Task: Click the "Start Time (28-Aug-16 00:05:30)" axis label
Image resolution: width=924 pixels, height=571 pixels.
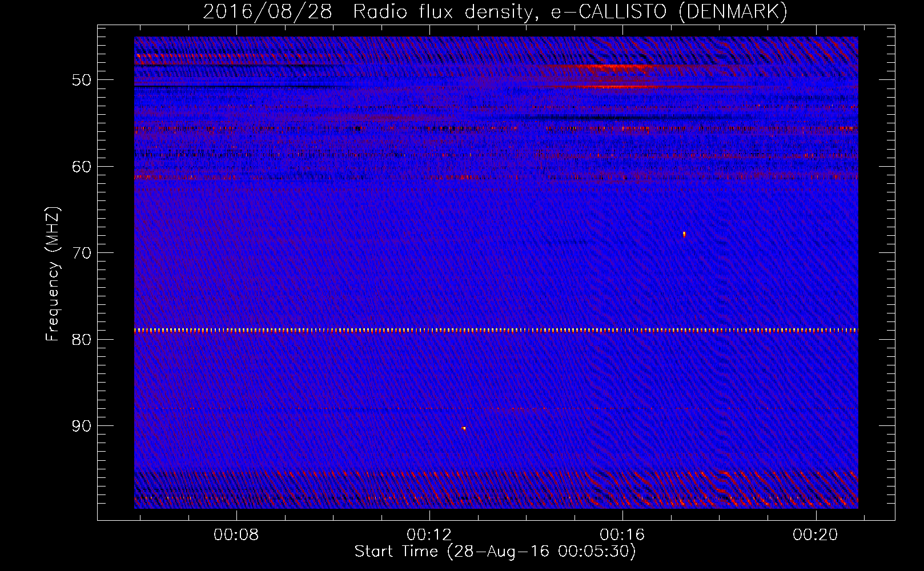Action: click(495, 552)
